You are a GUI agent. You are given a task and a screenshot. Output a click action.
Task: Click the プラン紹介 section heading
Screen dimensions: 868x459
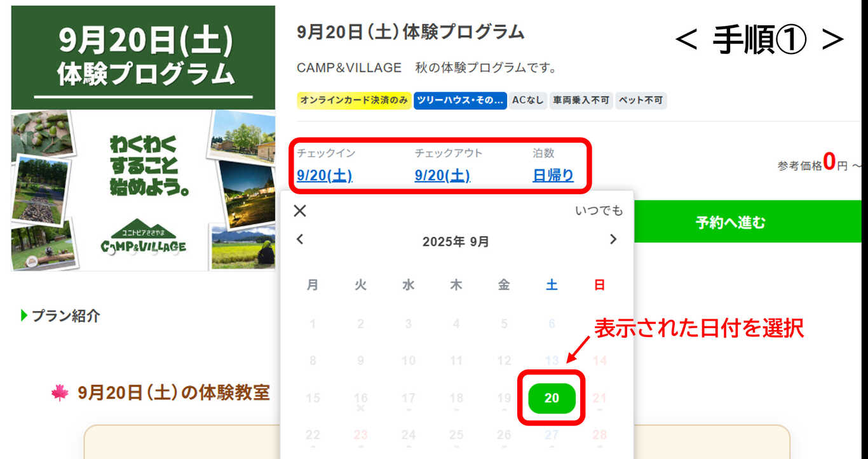coord(66,316)
